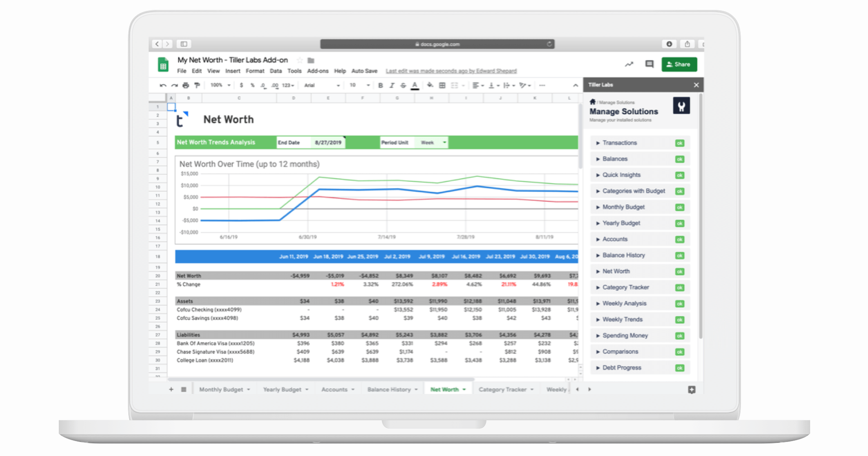Go back in browser
Image resolution: width=868 pixels, height=456 pixels.
157,44
